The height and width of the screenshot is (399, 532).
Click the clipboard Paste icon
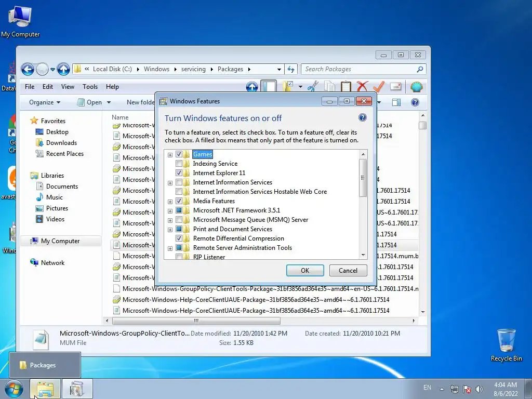click(x=345, y=87)
